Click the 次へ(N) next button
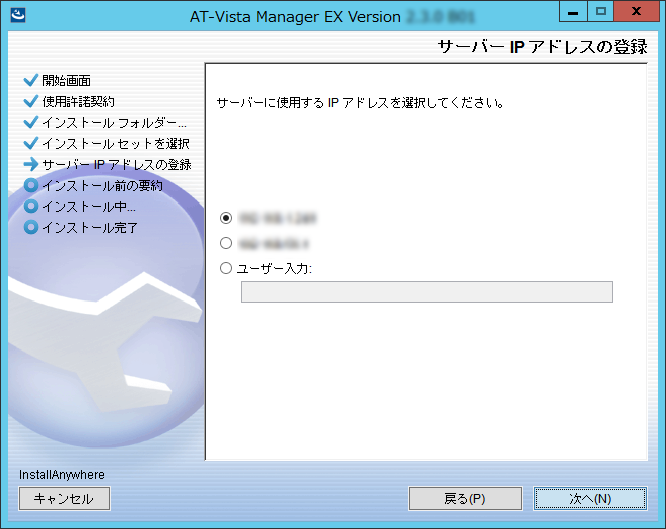The image size is (666, 529). tap(590, 498)
